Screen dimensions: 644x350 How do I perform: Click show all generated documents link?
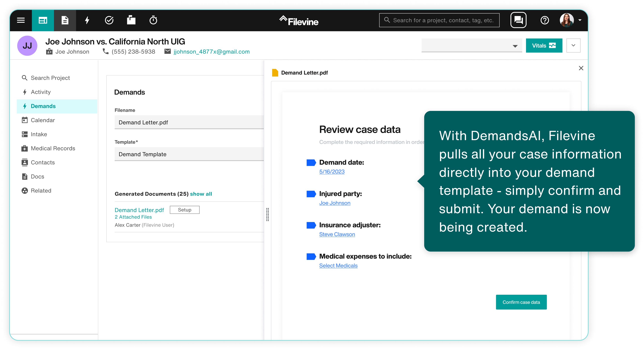pyautogui.click(x=201, y=194)
